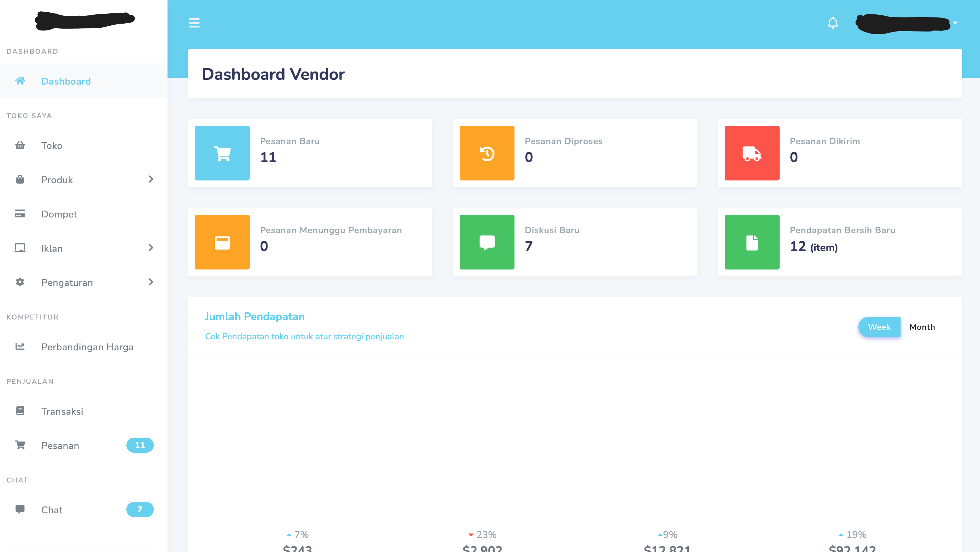The image size is (980, 552).
Task: Open Perbandingan Harga menu item
Action: coord(87,347)
